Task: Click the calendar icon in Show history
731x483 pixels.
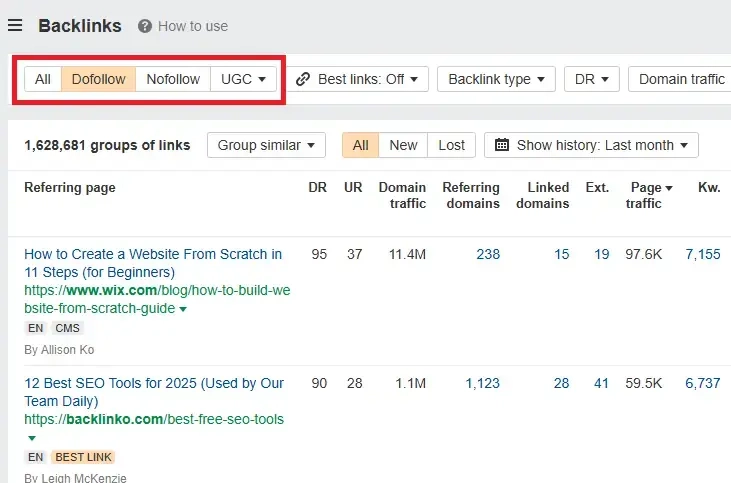Action: [502, 145]
